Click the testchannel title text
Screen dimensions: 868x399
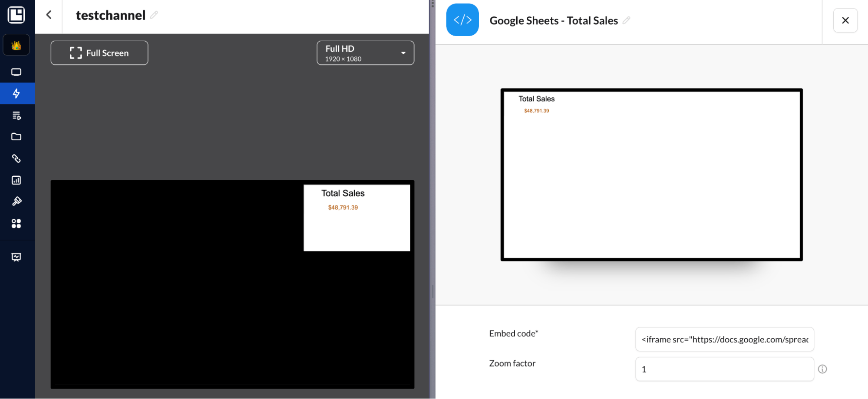pos(111,15)
